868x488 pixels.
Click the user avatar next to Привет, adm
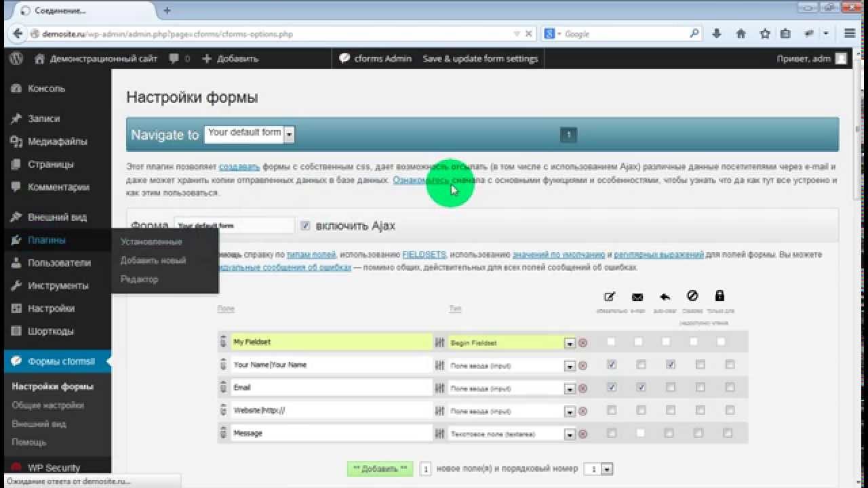point(841,58)
